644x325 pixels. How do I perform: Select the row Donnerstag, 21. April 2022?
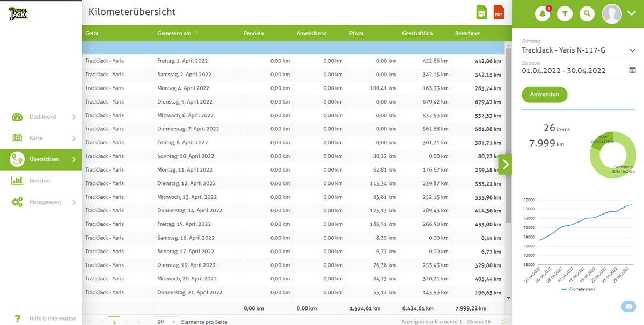[293, 292]
